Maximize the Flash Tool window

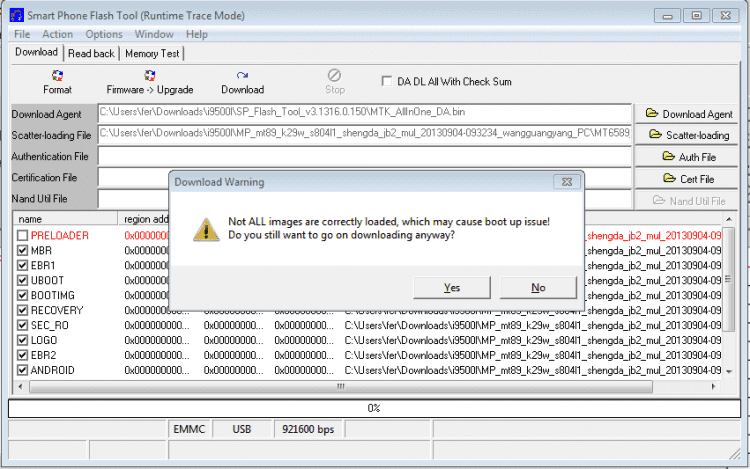tap(696, 16)
